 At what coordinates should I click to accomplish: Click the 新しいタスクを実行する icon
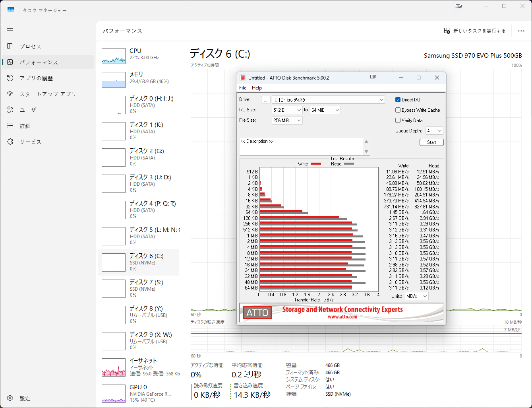[447, 31]
